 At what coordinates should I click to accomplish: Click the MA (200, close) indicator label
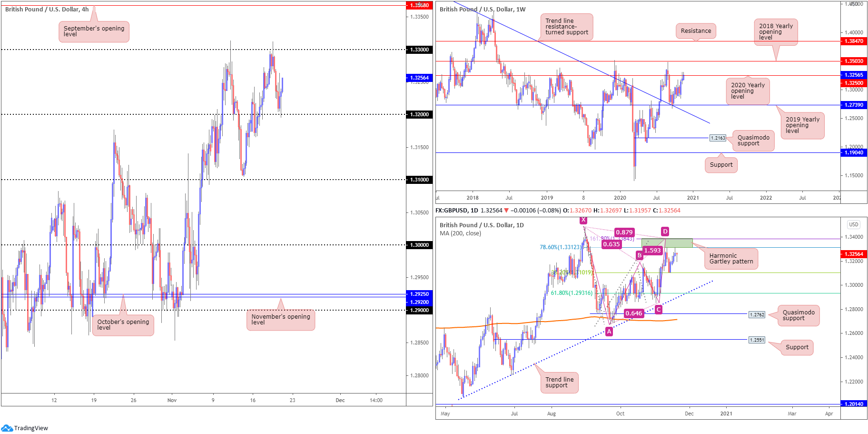click(x=460, y=233)
